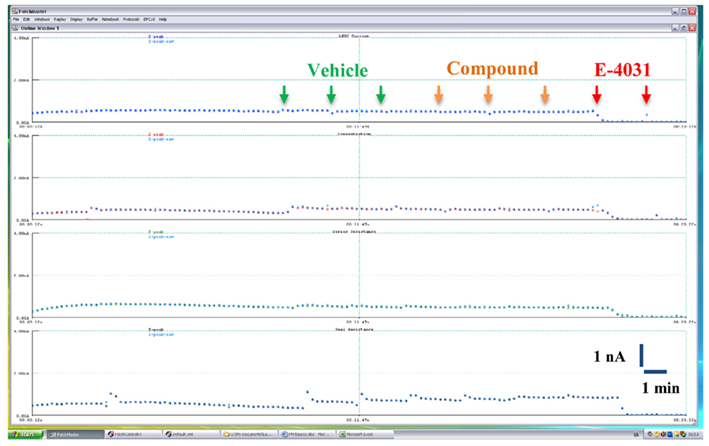Click the system tray clock

(694, 434)
